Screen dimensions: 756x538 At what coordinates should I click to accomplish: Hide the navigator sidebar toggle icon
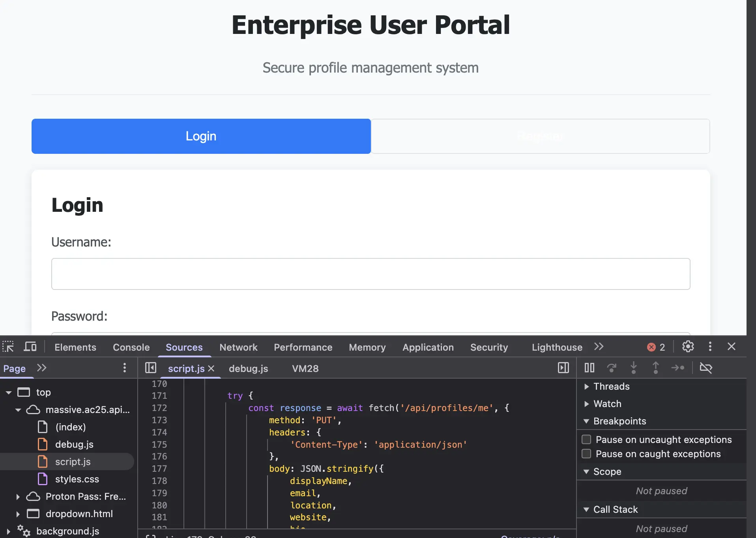point(150,368)
